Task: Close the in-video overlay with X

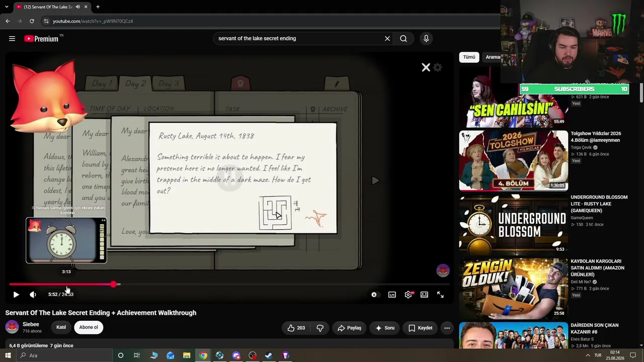Action: pos(426,67)
